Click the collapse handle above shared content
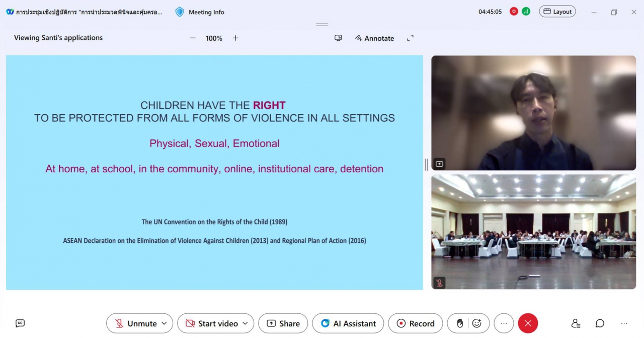Screen dimensions: 644x338 pyautogui.click(x=322, y=25)
